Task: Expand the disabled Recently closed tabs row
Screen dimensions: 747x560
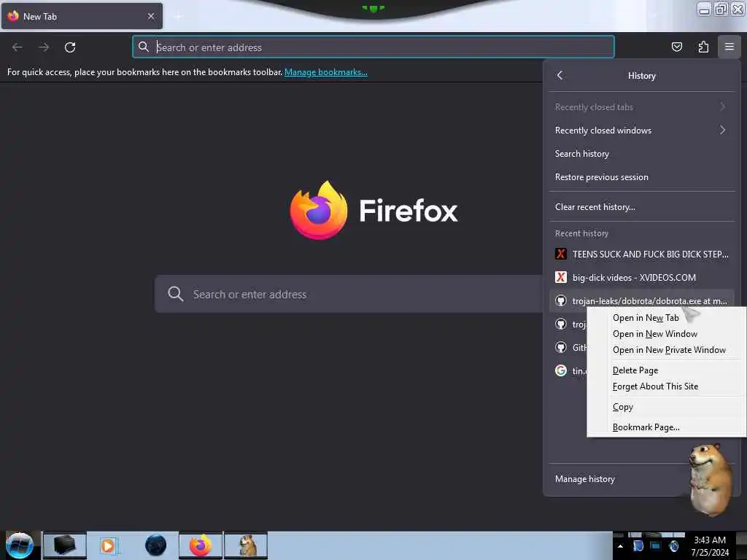Action: pyautogui.click(x=642, y=106)
